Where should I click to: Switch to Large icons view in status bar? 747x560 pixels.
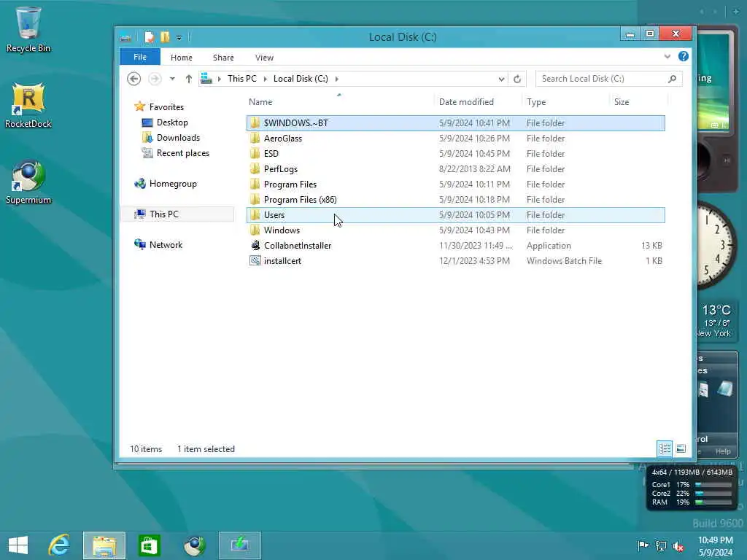[681, 448]
